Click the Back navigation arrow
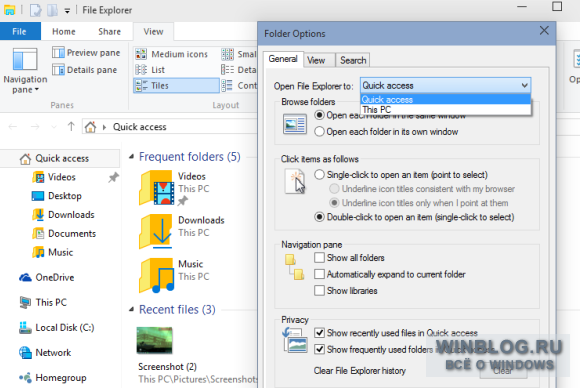The height and width of the screenshot is (388, 580). click(13, 127)
